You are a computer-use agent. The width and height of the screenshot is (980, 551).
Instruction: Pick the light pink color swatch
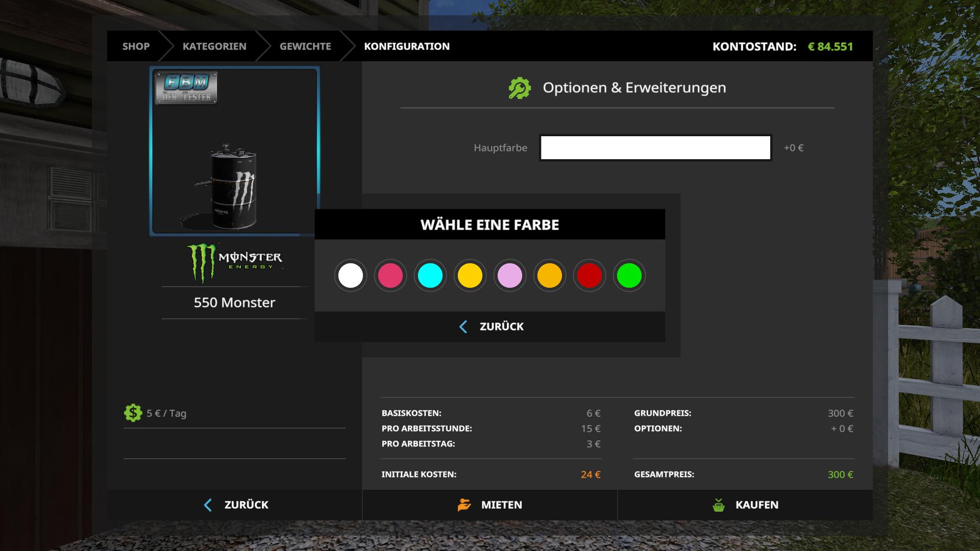click(510, 275)
